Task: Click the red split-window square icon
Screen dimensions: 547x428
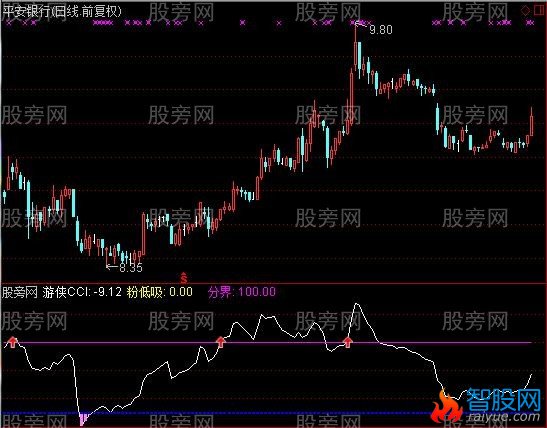Action: [539, 10]
